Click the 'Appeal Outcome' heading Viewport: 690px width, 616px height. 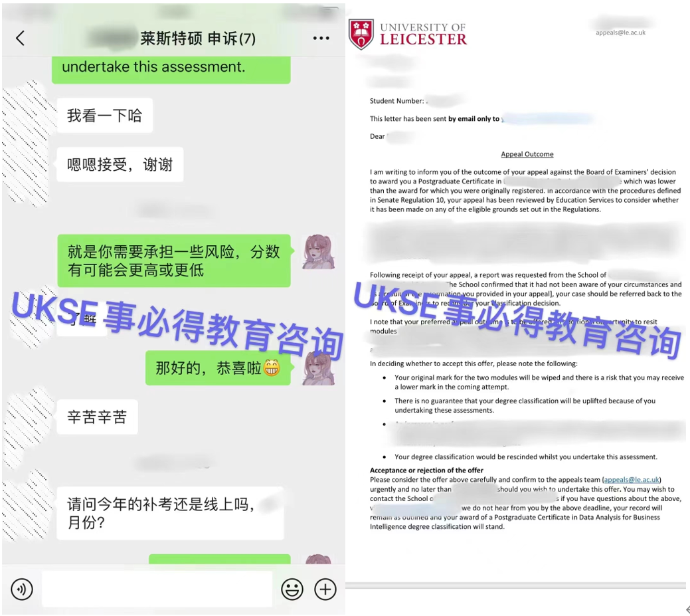pyautogui.click(x=527, y=154)
